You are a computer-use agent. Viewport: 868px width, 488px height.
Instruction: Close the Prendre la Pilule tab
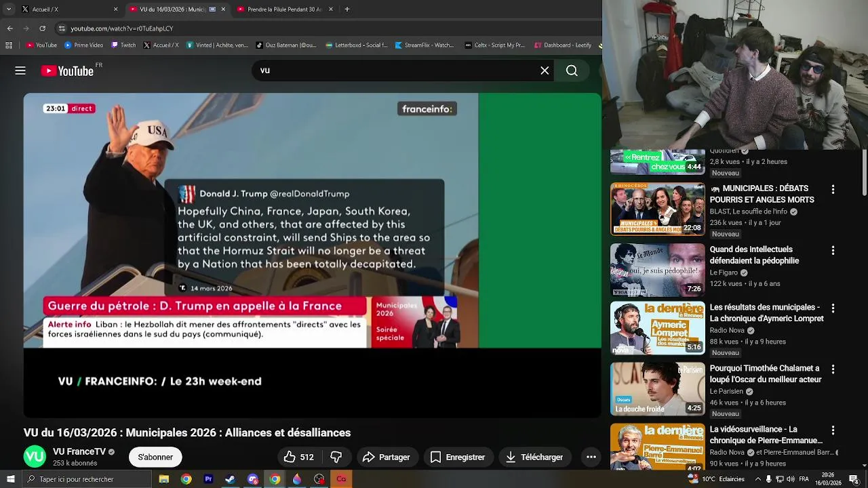331,9
